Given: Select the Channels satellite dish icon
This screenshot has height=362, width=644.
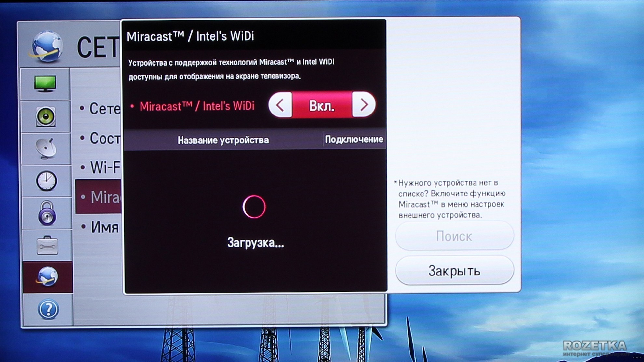Looking at the screenshot, I should coord(46,148).
